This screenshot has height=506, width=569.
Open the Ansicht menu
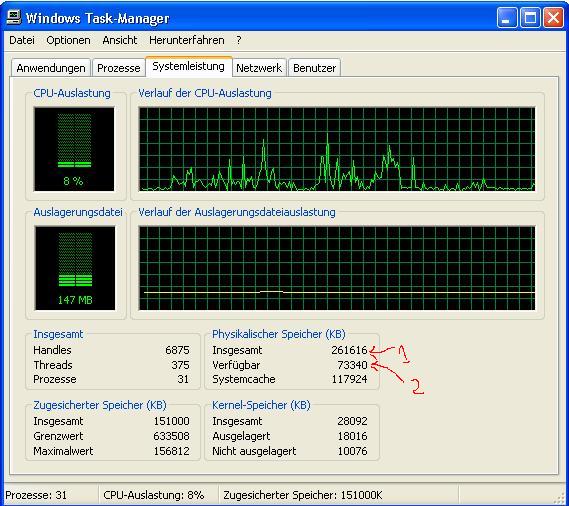click(x=120, y=40)
